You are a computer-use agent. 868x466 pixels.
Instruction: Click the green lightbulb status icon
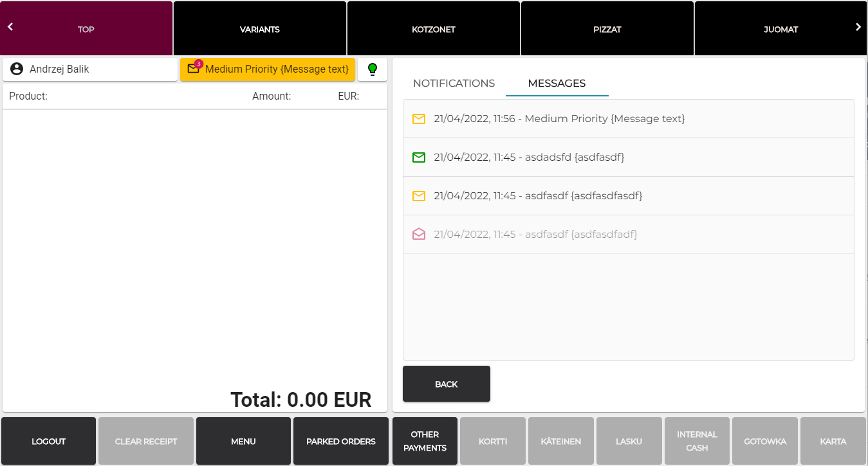372,69
